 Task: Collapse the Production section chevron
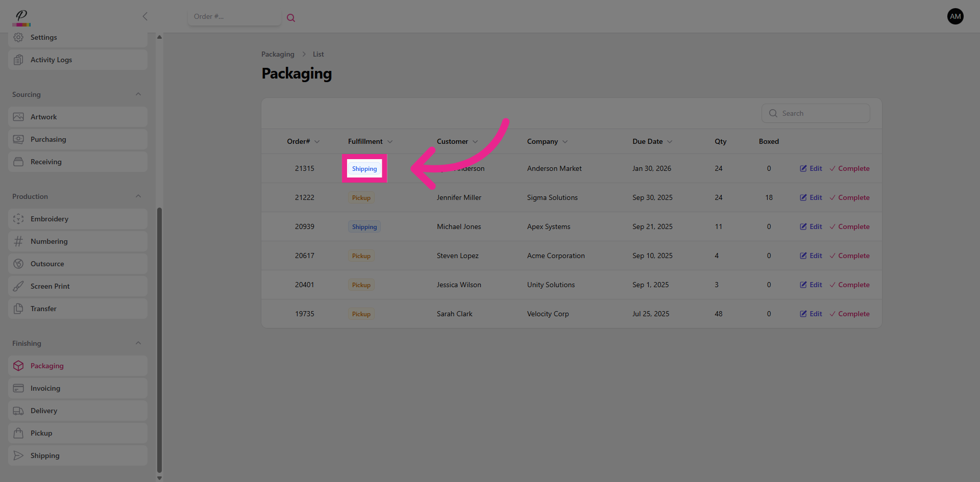pos(138,196)
